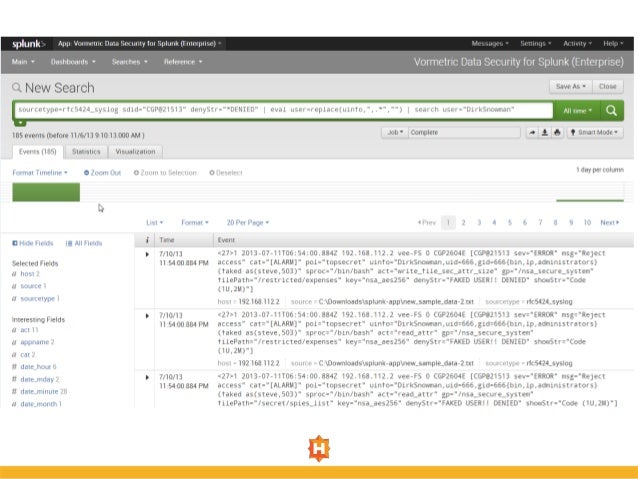Click the Time column header
This screenshot has width=638, height=479.
click(x=167, y=240)
